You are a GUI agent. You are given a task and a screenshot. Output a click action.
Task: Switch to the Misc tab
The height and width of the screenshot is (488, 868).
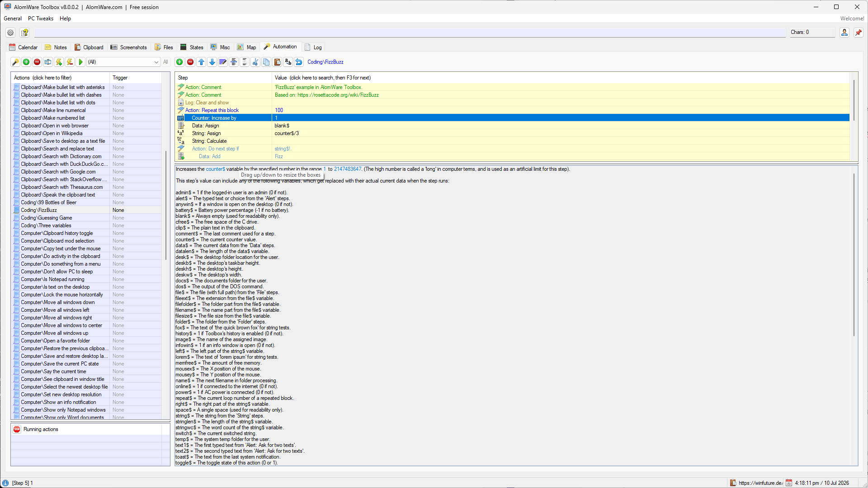220,47
